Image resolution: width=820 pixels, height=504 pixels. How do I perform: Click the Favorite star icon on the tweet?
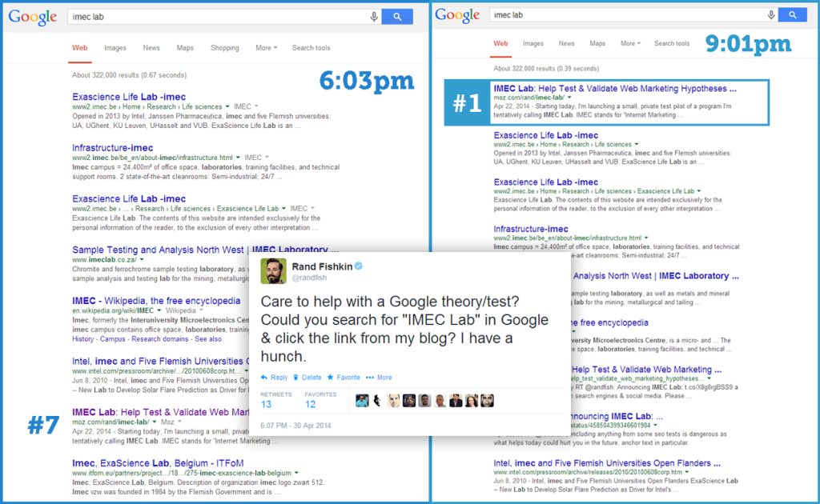coord(330,377)
